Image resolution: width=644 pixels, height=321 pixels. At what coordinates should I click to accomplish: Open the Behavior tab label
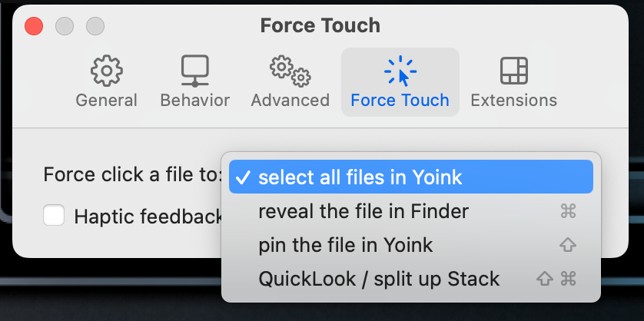(194, 101)
